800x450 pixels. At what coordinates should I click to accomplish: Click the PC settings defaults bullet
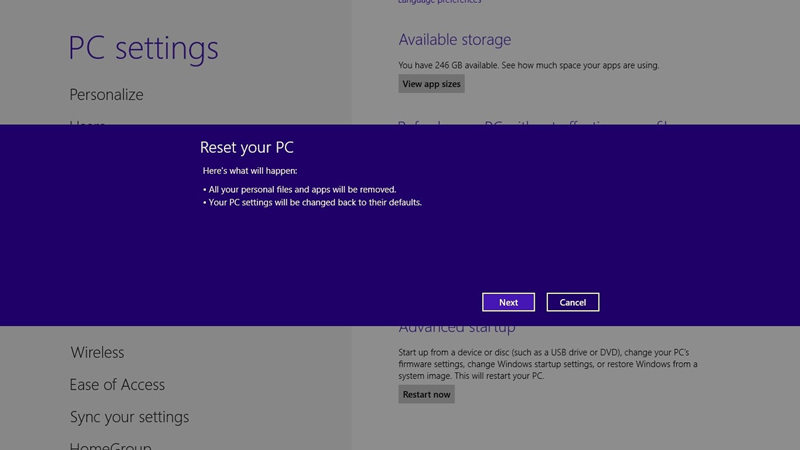point(312,202)
